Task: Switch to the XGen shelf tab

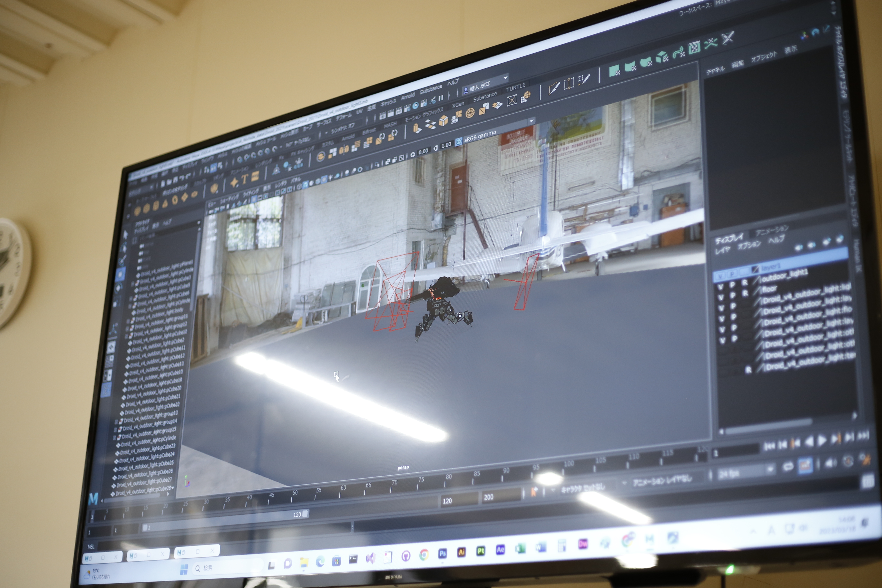Action: pyautogui.click(x=458, y=104)
